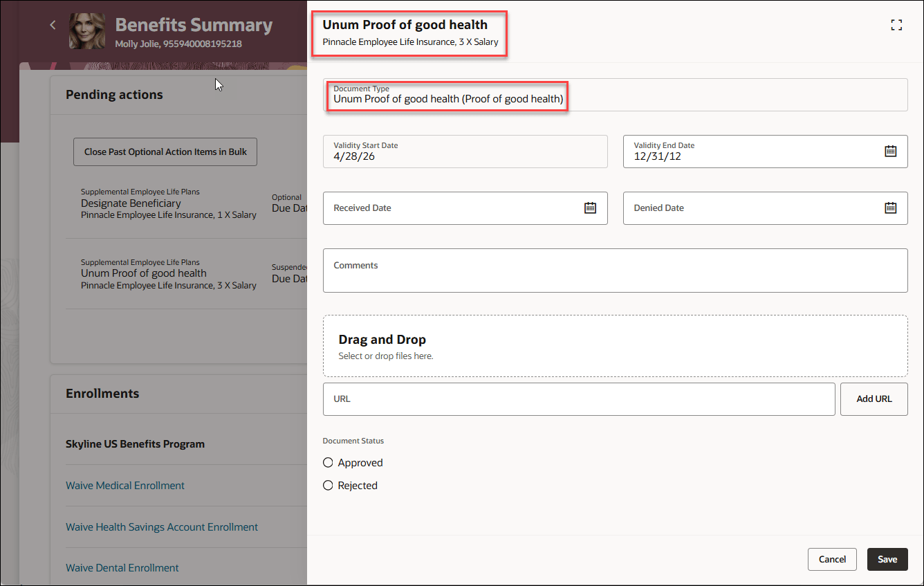The width and height of the screenshot is (924, 586).
Task: Click Pinnacle Employee Life Insurance, 1 X Salary text
Action: pyautogui.click(x=169, y=215)
